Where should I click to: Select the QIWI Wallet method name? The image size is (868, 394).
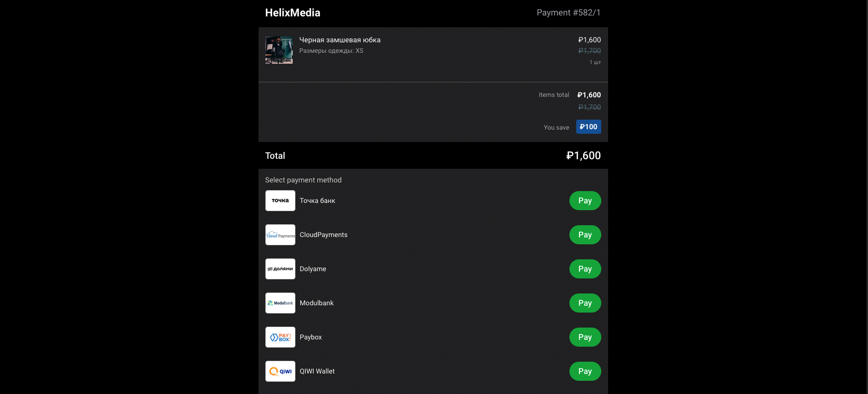click(x=317, y=371)
